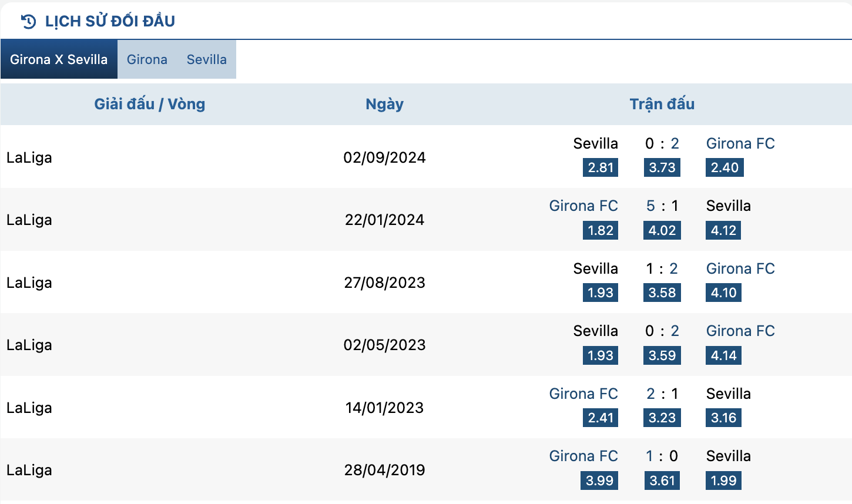Open Girona FC link in 27/08/2023 match
The image size is (852, 504).
tap(740, 268)
